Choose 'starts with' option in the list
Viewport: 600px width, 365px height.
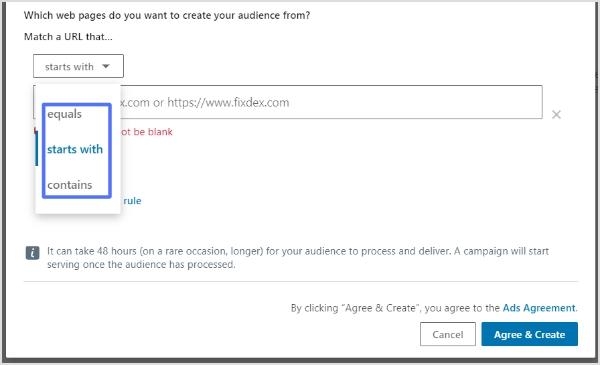[x=75, y=149]
